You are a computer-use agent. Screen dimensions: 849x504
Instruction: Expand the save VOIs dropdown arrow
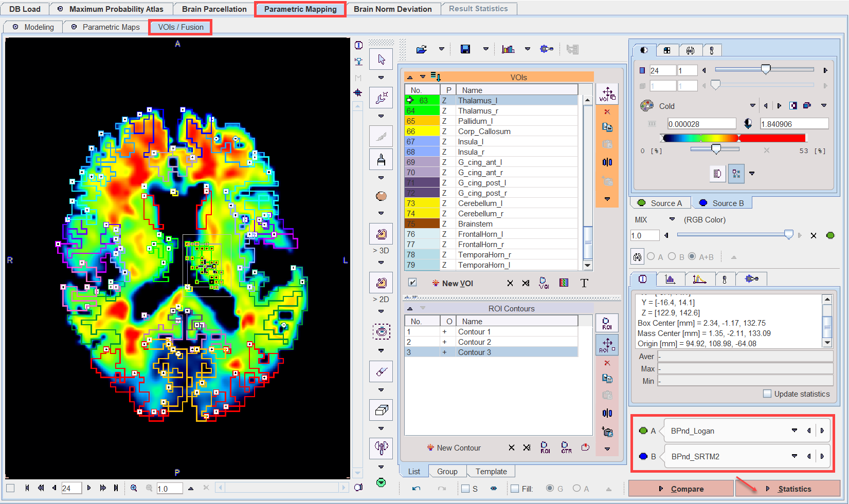(485, 49)
